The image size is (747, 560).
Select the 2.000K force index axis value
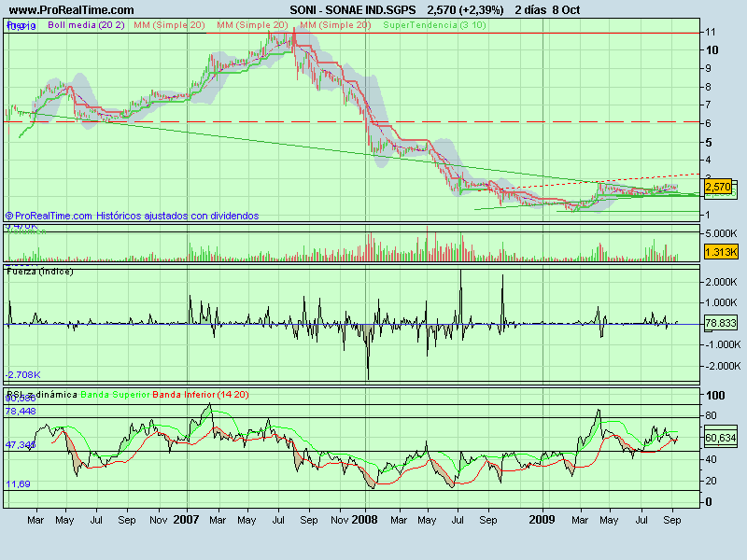pyautogui.click(x=721, y=282)
